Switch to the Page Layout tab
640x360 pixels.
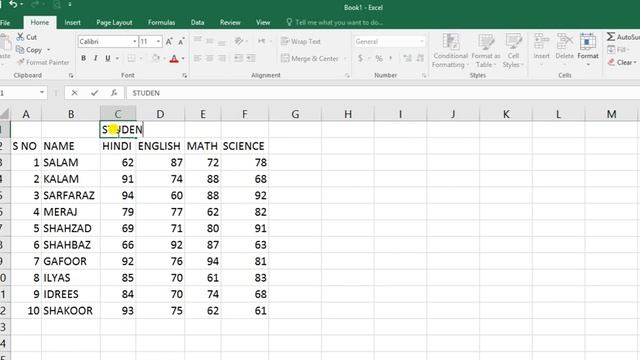pyautogui.click(x=114, y=22)
